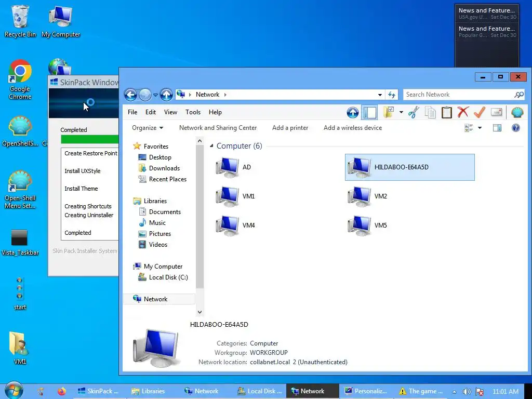Click navigation pane scrollbar up arrow

click(199, 141)
